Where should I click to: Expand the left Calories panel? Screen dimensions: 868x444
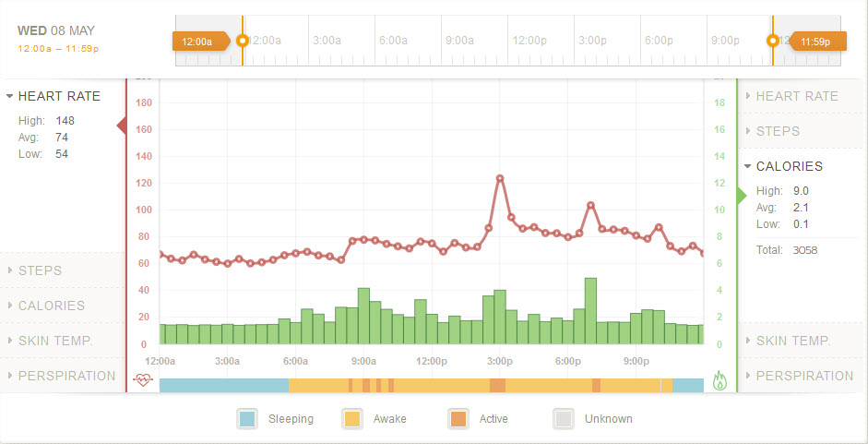click(51, 306)
